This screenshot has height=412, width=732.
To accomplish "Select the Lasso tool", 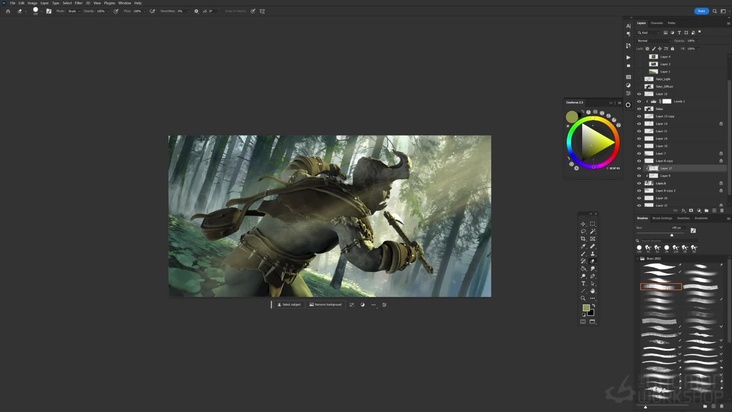I will click(583, 231).
